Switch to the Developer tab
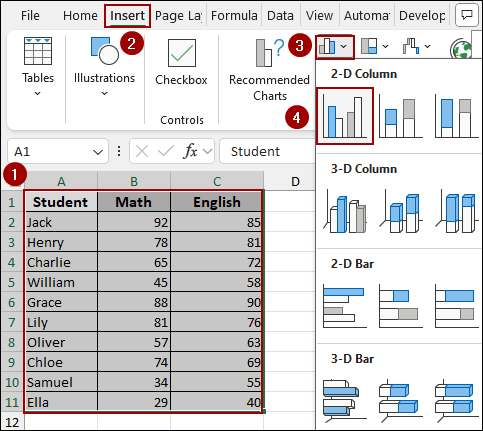Screen dimensions: 483x431 [422, 16]
